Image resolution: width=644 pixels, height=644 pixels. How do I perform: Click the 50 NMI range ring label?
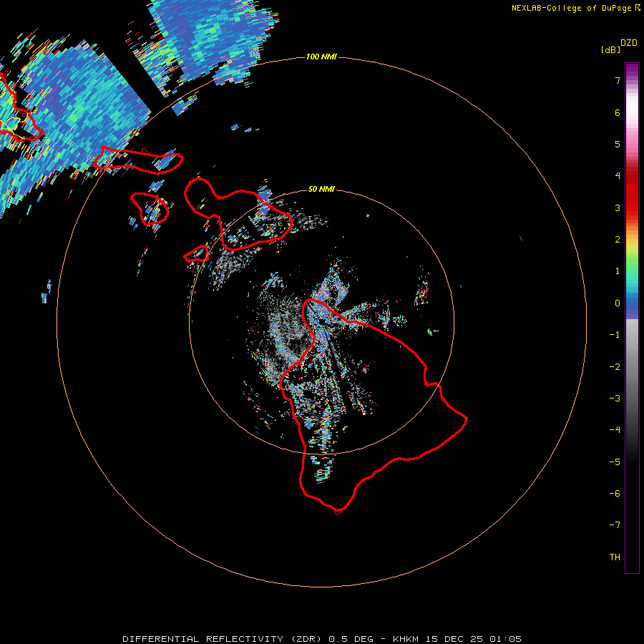tap(321, 189)
